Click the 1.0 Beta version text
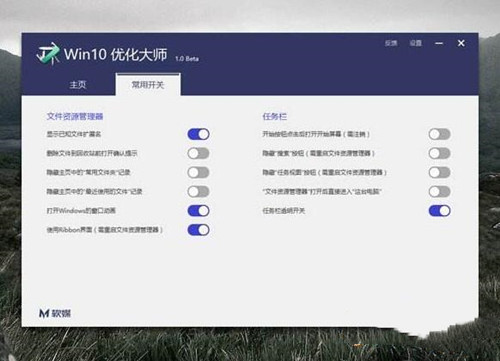 (x=187, y=59)
